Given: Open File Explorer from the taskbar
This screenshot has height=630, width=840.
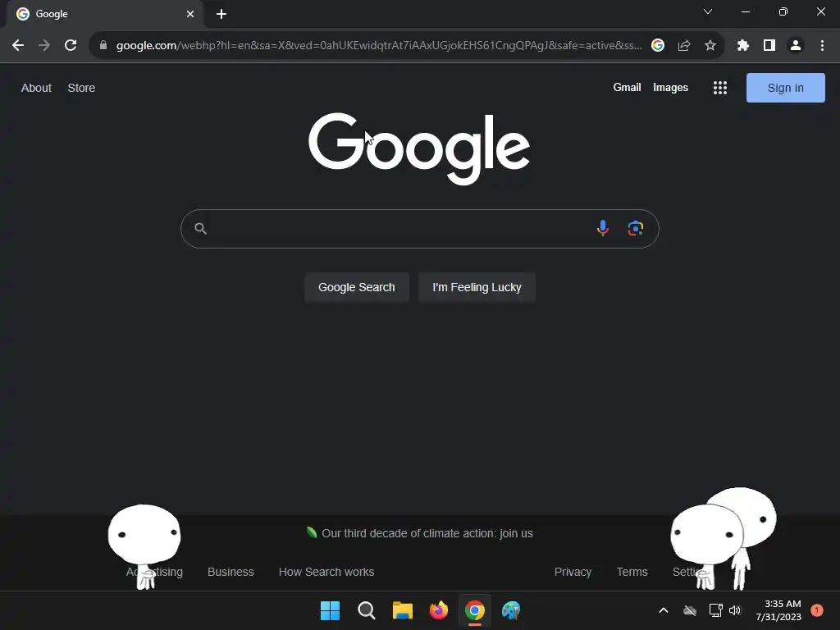Looking at the screenshot, I should [x=402, y=610].
